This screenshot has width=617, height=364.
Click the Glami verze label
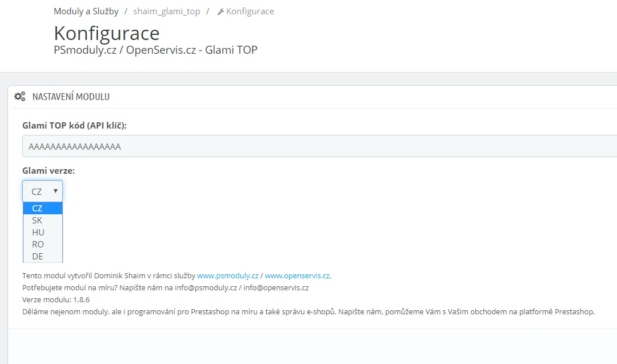point(49,170)
